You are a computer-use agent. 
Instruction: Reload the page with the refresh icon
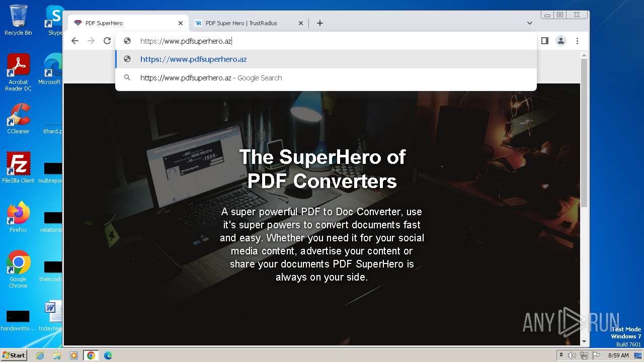tap(107, 41)
